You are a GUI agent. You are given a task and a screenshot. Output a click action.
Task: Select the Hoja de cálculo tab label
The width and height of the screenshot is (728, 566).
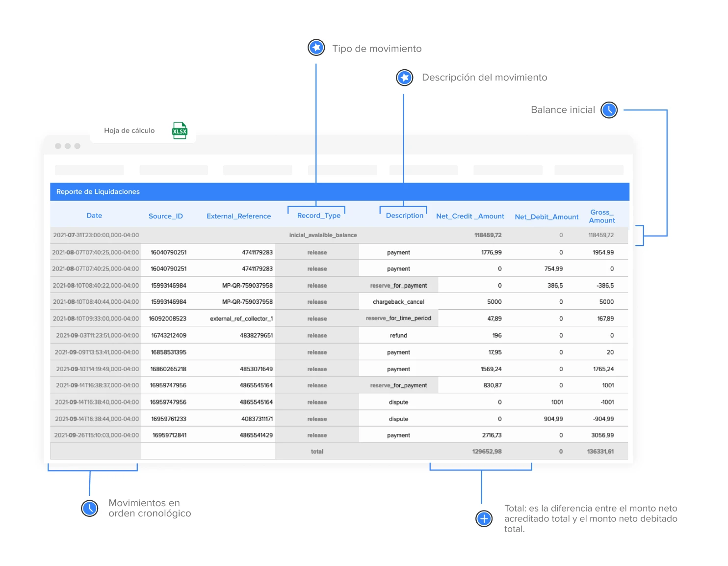pos(130,131)
